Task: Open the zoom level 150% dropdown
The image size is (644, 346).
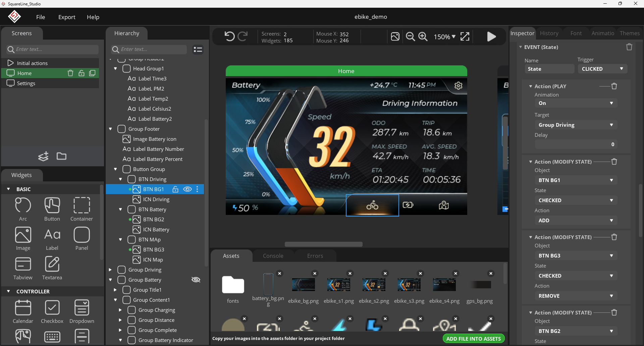Action: tap(444, 37)
